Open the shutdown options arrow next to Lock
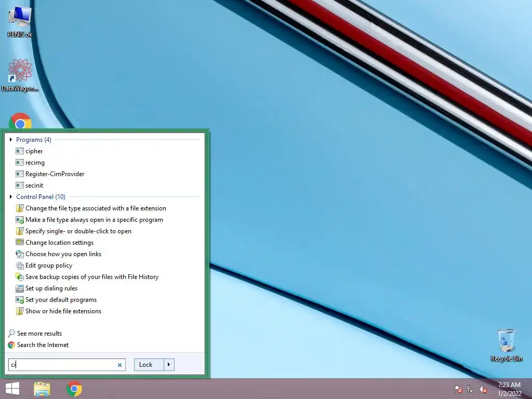This screenshot has width=532, height=399. tap(169, 365)
